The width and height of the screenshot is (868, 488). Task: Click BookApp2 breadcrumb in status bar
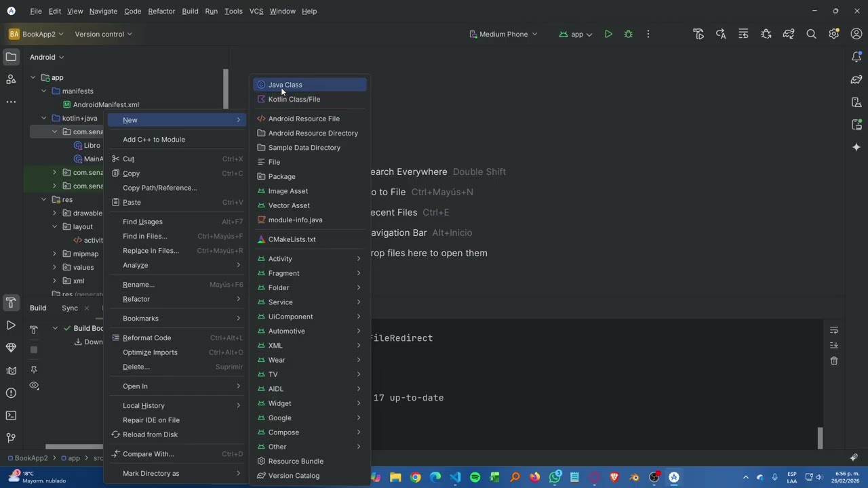point(26,458)
